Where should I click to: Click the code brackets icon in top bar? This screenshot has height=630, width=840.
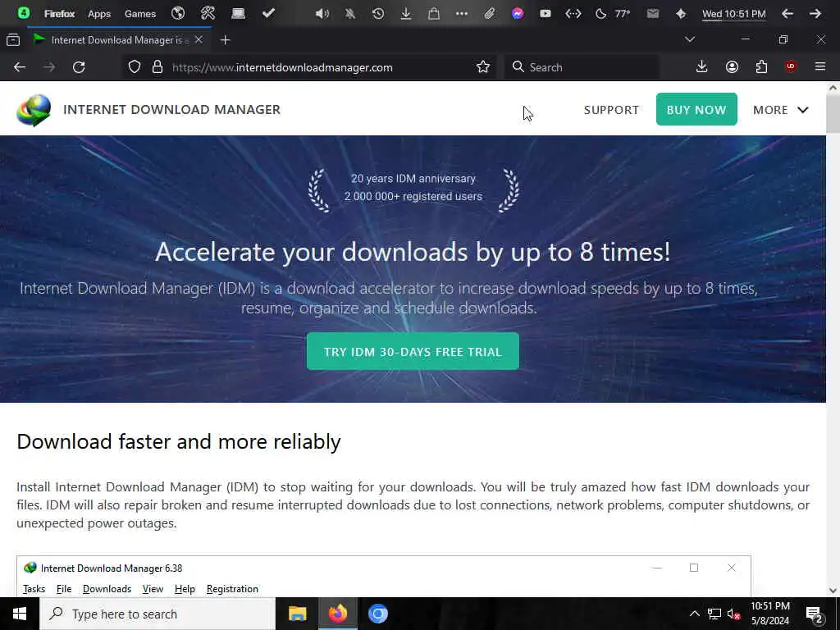click(573, 13)
